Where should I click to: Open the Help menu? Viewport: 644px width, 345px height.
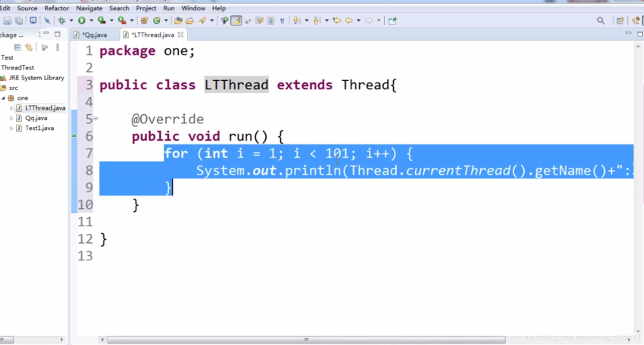[219, 8]
